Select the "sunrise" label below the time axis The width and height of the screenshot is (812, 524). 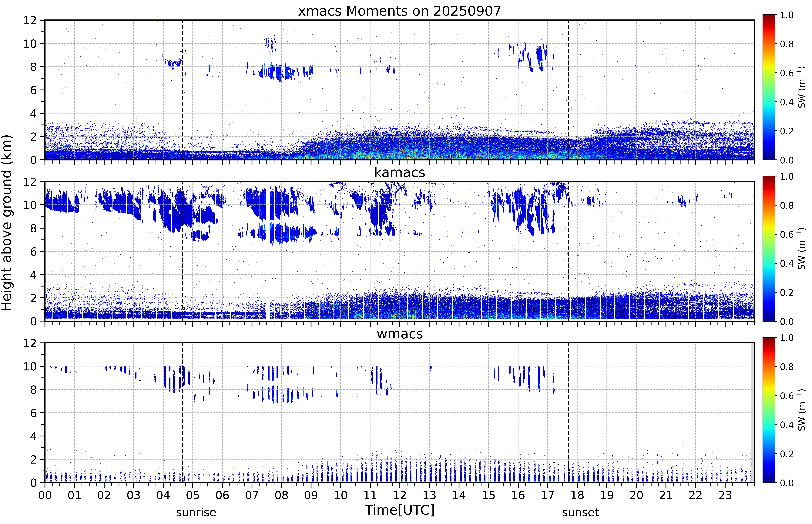click(196, 512)
